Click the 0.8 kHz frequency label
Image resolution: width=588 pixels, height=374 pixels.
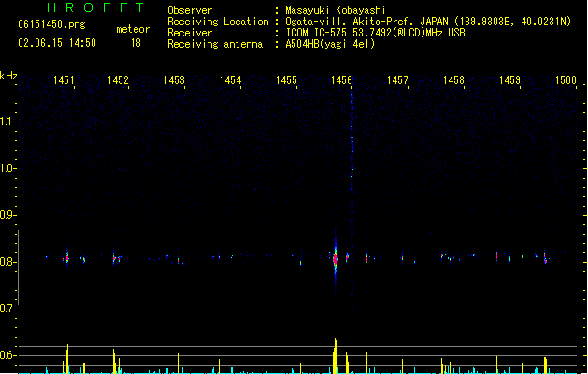(x=7, y=262)
